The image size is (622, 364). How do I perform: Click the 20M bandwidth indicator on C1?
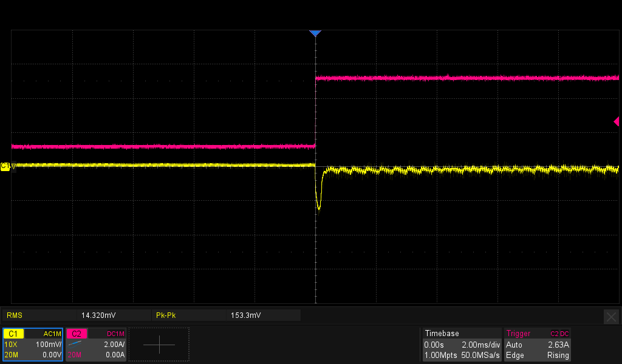[11, 355]
